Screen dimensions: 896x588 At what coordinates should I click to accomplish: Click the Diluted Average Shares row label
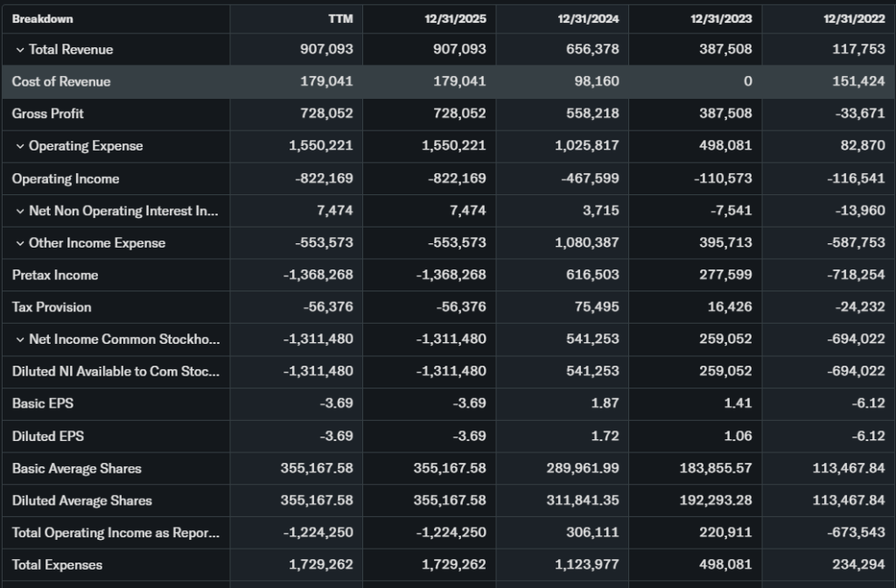tap(82, 500)
